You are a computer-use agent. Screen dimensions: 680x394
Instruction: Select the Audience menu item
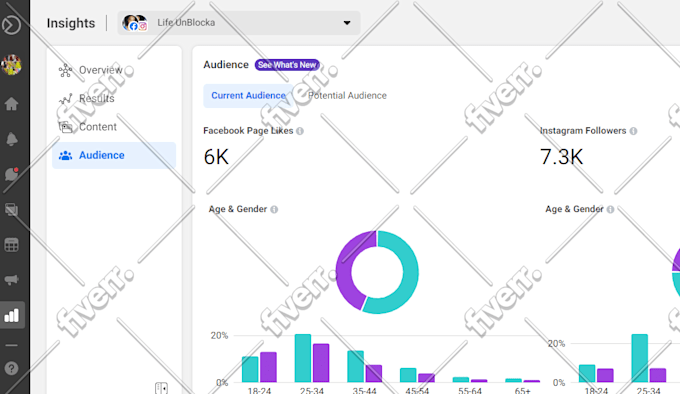coord(114,155)
